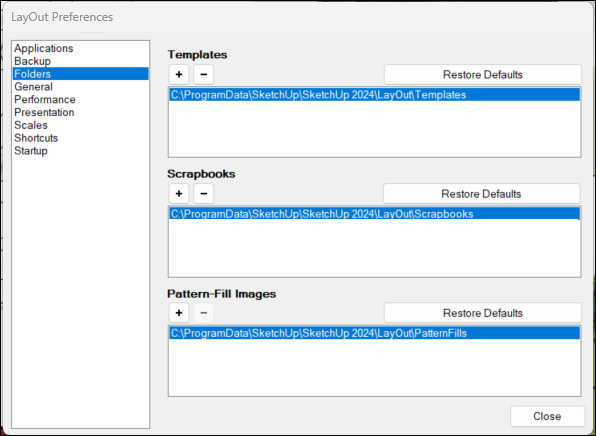
Task: Add a Pattern-Fill Images folder with plus button
Action: click(179, 313)
